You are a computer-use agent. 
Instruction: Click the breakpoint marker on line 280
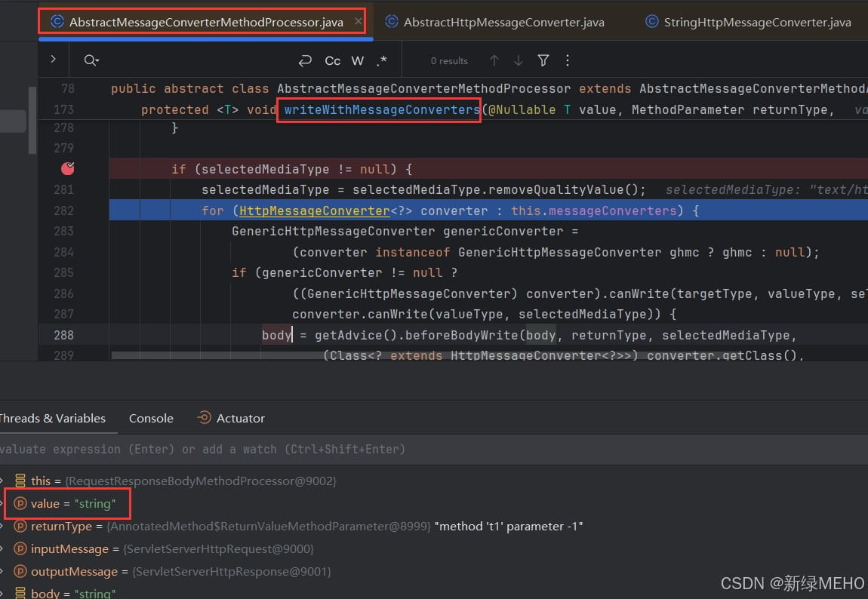tap(67, 168)
